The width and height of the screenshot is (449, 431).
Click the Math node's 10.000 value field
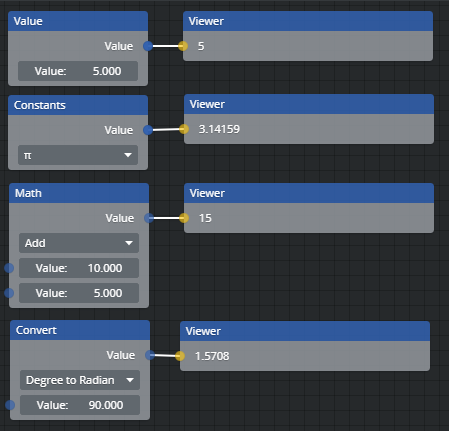(x=79, y=268)
